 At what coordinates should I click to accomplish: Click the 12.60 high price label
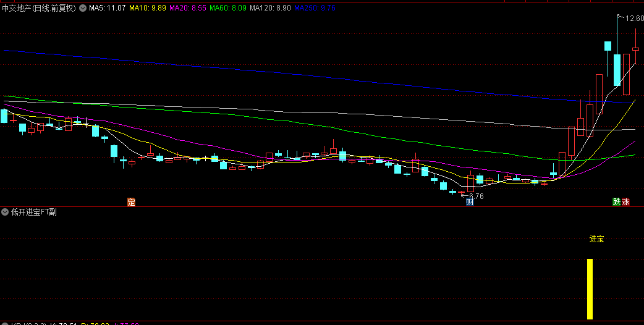tap(634, 19)
